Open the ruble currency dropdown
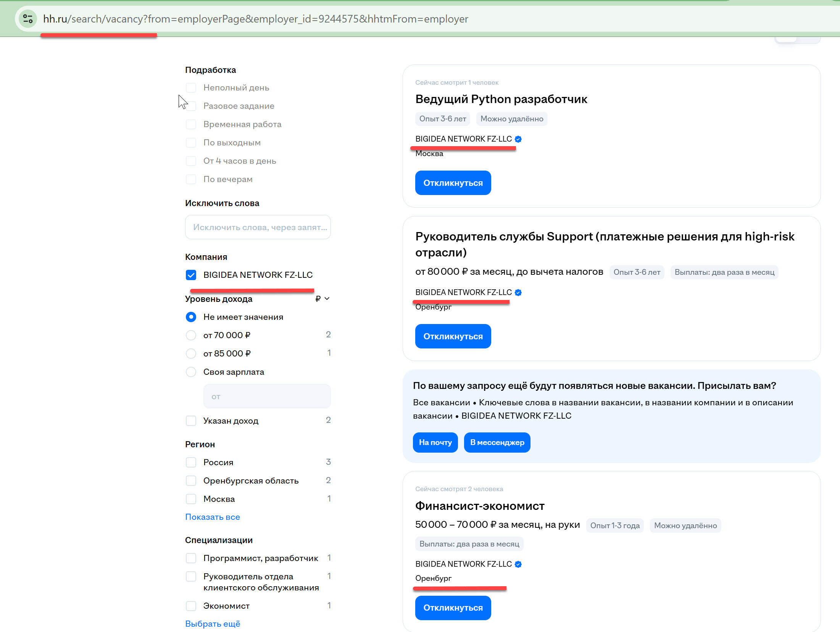Screen dimensions: 840x632 [x=322, y=299]
